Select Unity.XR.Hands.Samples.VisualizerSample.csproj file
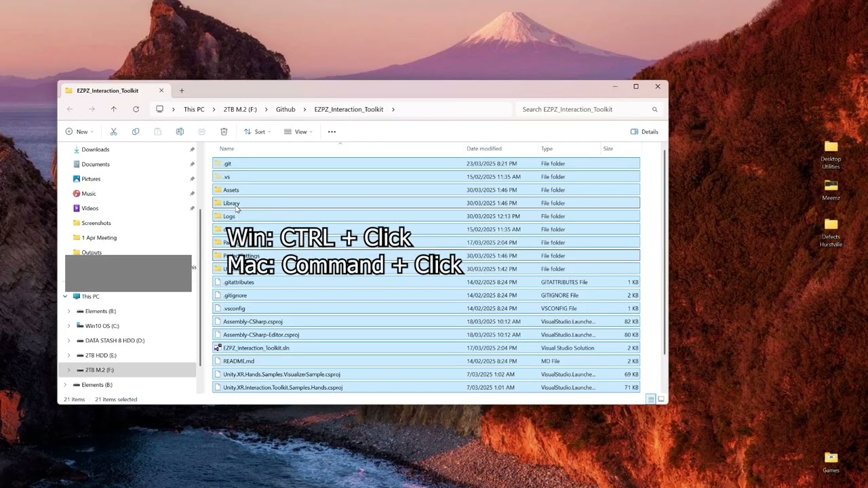 [426, 374]
